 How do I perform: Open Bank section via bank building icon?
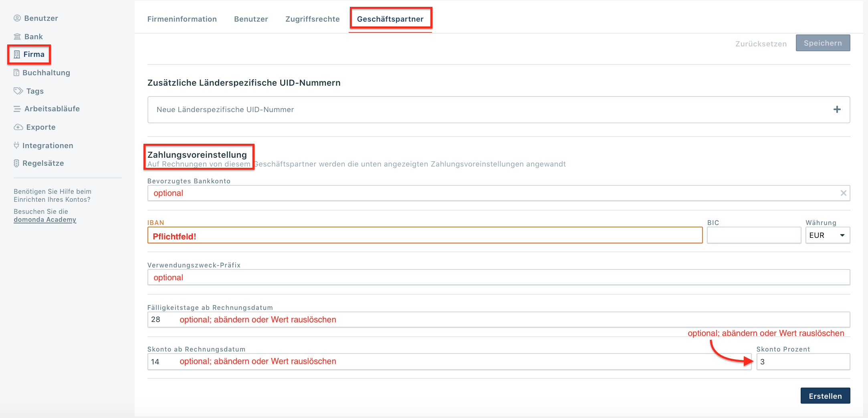(17, 37)
